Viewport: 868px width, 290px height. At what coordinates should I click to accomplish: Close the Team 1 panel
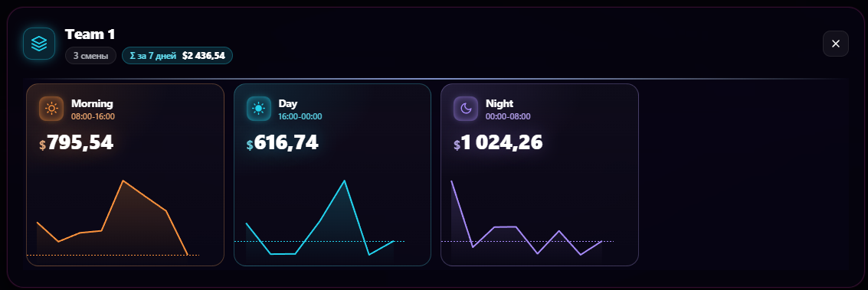835,44
